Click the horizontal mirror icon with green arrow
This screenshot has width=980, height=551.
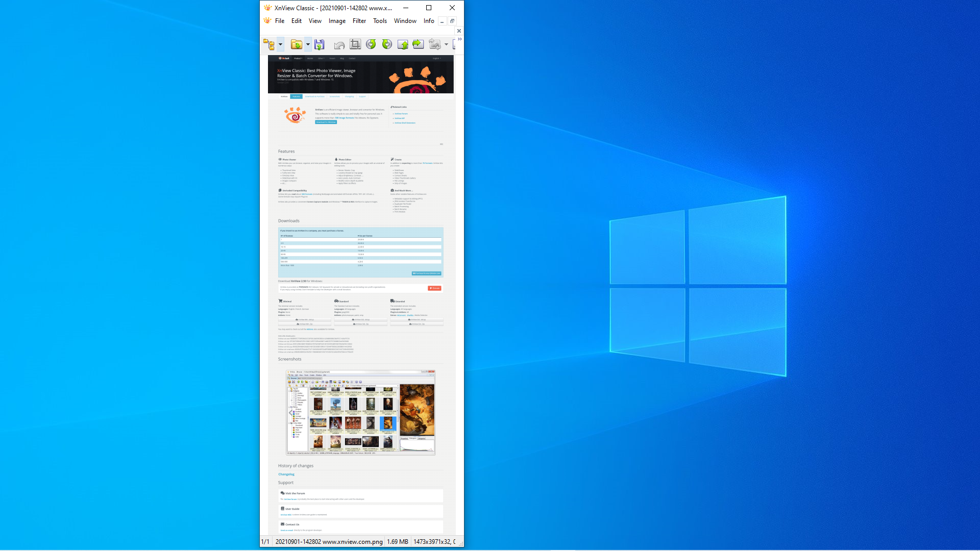pos(418,44)
